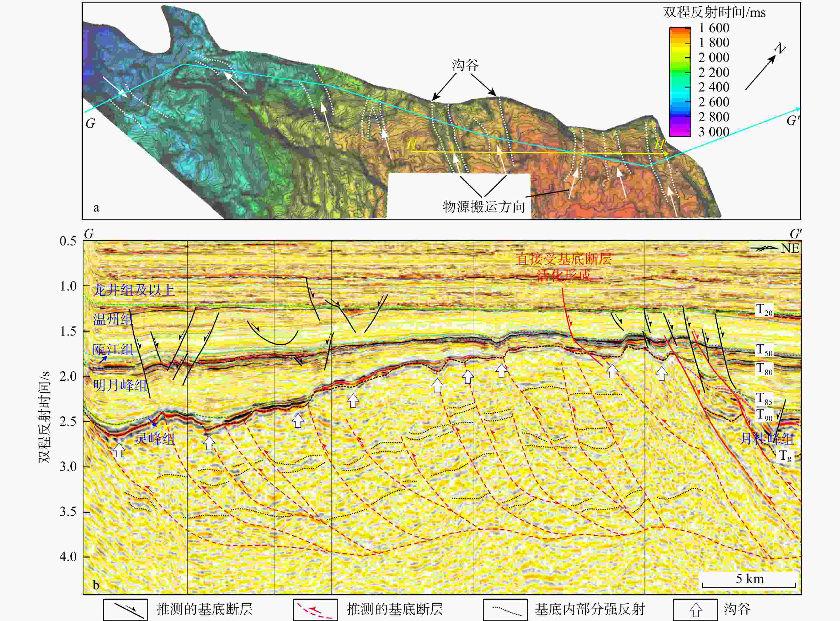Click the 物源搬运方向 annotation text

click(484, 207)
